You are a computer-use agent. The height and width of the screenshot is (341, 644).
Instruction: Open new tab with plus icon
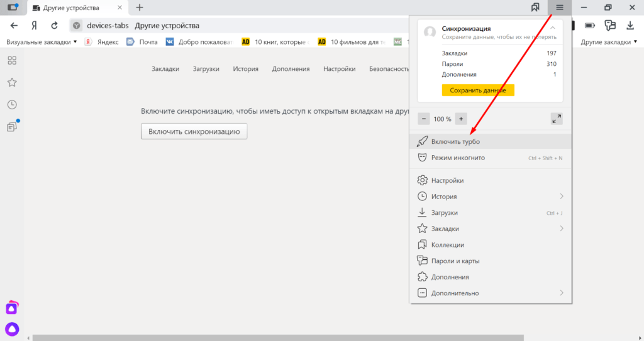(x=140, y=8)
